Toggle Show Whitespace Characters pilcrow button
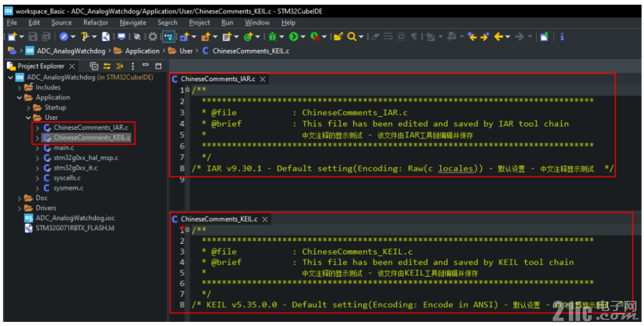644x326 pixels. (414, 36)
